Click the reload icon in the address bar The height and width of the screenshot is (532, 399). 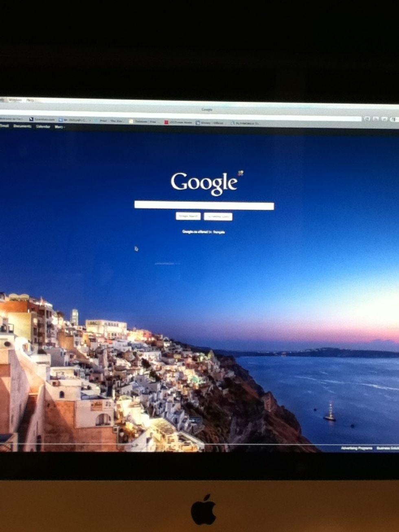[366, 119]
